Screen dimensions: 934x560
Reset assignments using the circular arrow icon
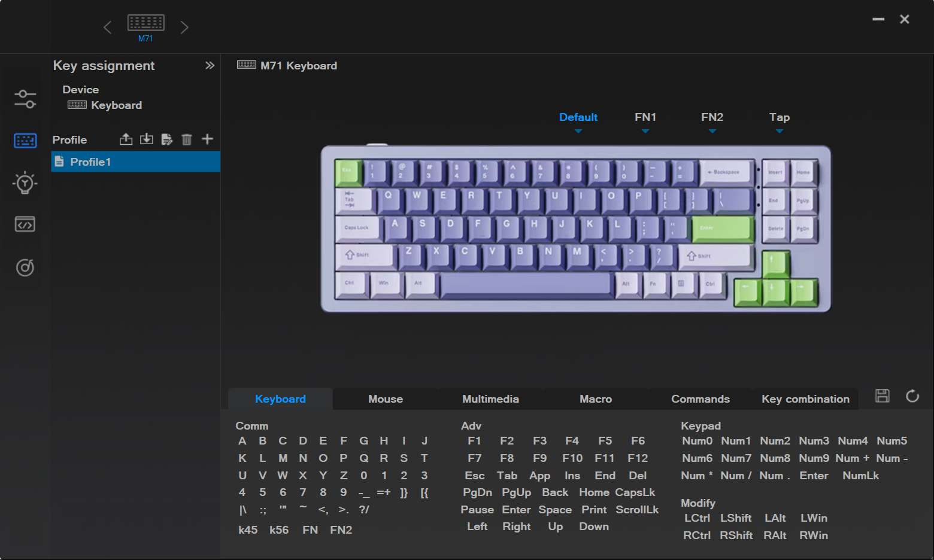coord(912,395)
